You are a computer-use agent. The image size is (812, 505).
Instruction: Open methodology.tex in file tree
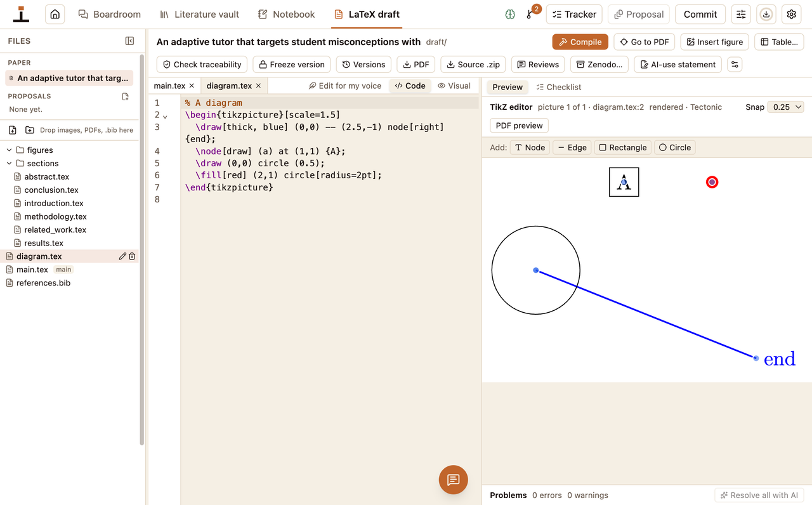(x=55, y=216)
